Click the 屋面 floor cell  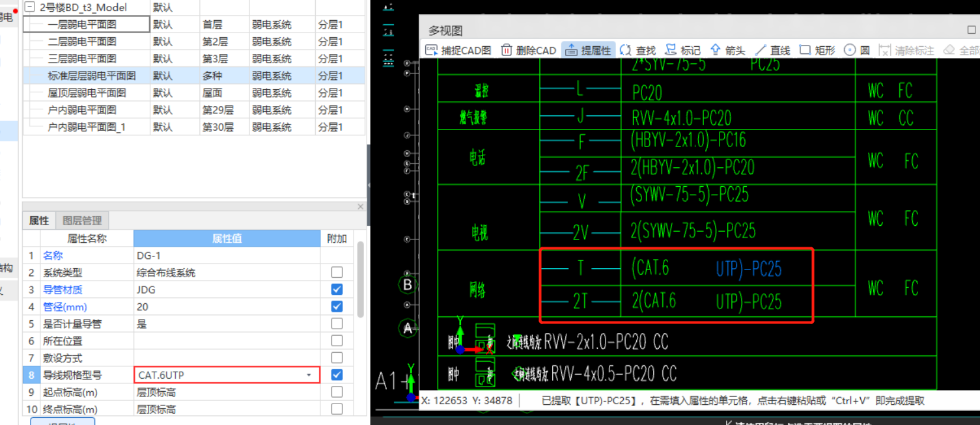point(224,93)
